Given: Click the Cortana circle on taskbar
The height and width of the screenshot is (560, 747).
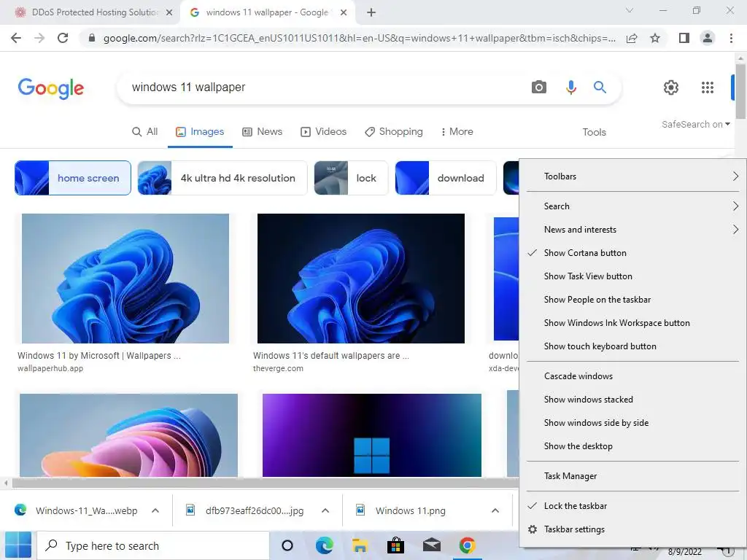Looking at the screenshot, I should tap(287, 545).
